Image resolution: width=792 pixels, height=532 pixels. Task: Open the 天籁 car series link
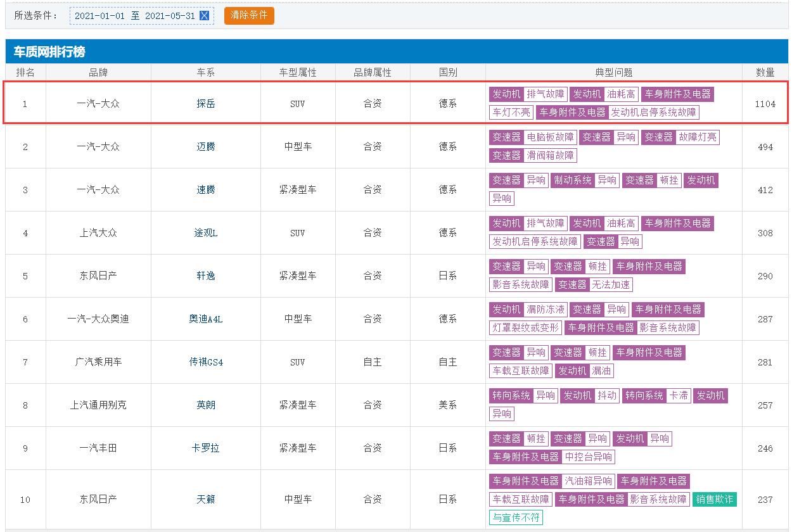pyautogui.click(x=206, y=500)
